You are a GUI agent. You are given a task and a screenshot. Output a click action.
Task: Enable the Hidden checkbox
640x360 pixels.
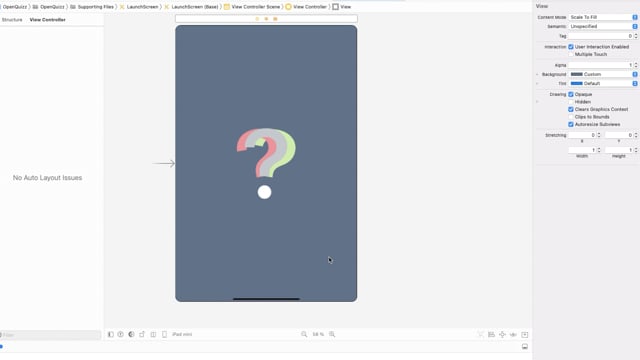pyautogui.click(x=571, y=102)
